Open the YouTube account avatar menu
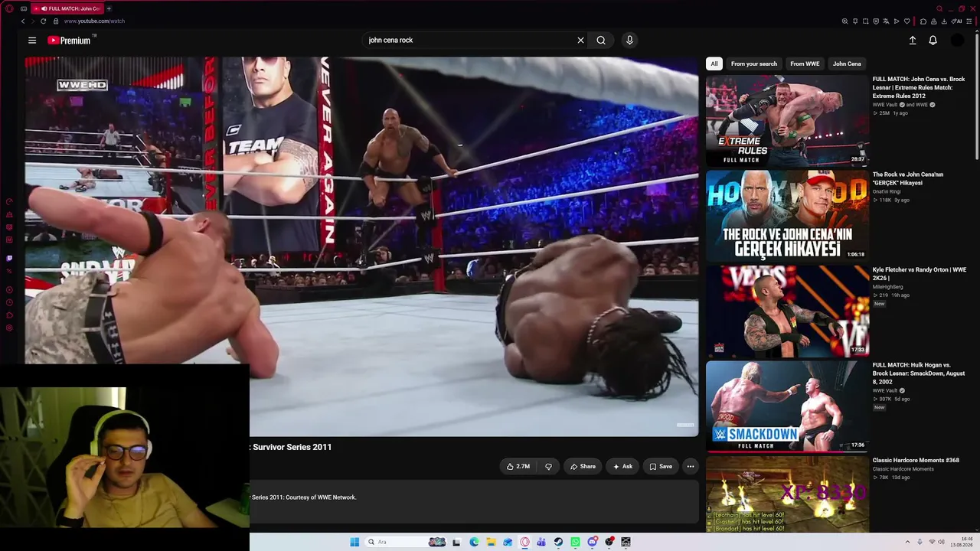980x551 pixels. [957, 41]
